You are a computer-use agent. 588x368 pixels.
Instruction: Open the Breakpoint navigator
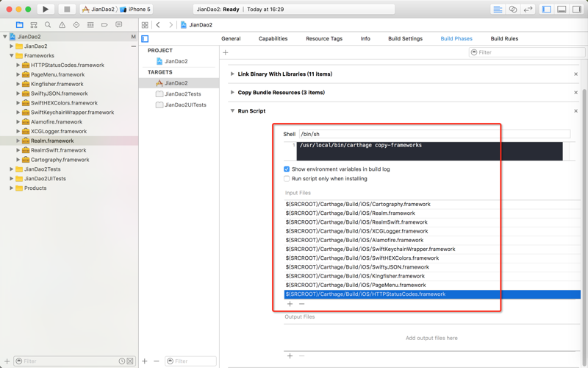click(x=104, y=25)
